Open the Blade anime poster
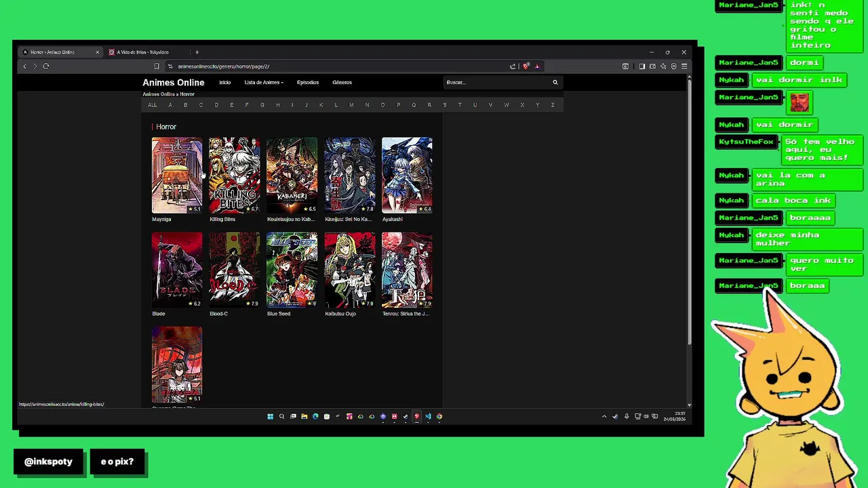Viewport: 868px width, 488px height. (x=177, y=270)
